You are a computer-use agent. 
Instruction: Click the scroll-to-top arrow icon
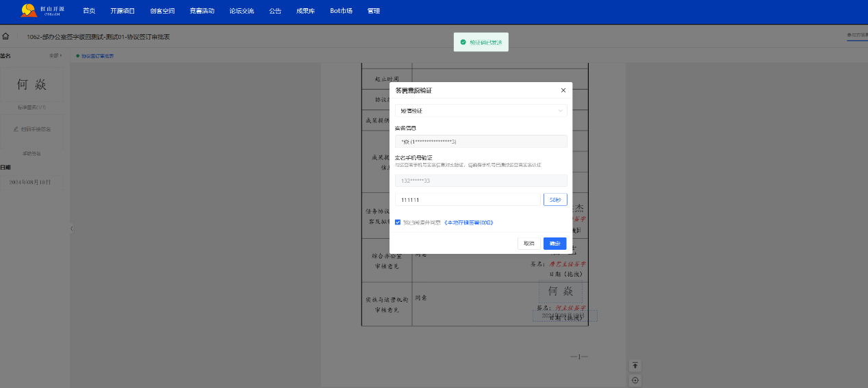(635, 365)
